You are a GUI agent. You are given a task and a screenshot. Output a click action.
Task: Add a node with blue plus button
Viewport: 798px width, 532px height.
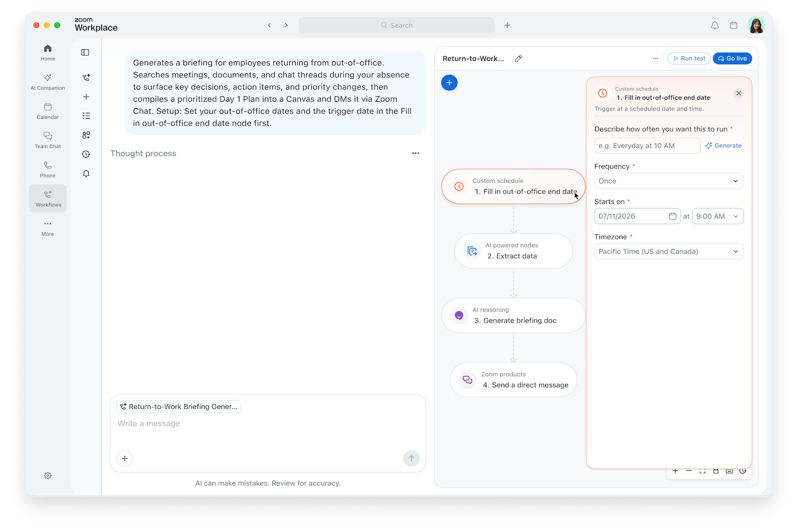click(x=449, y=83)
